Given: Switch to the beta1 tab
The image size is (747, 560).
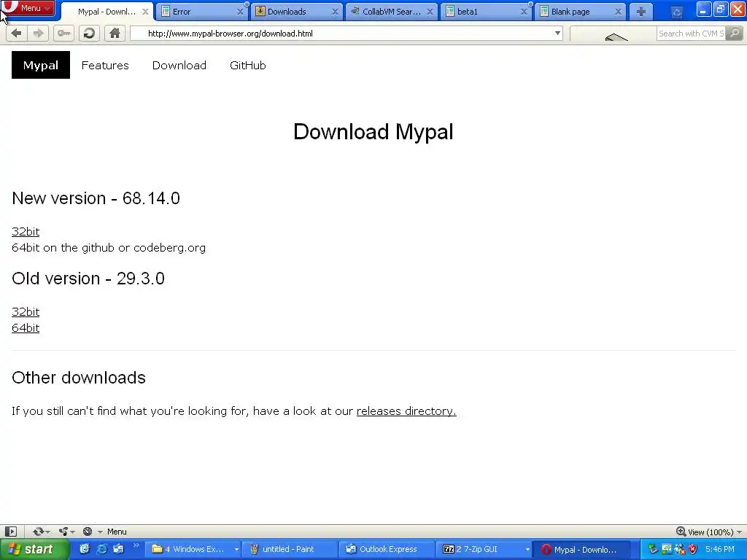Looking at the screenshot, I should (x=487, y=12).
